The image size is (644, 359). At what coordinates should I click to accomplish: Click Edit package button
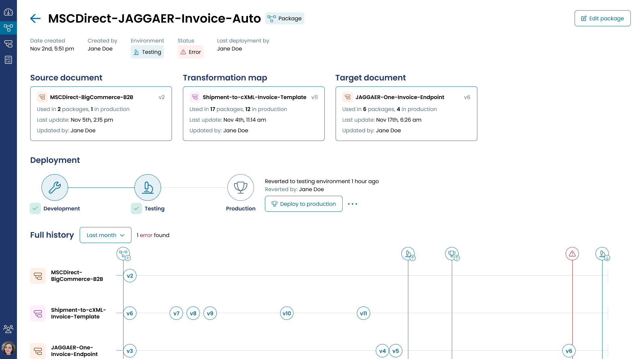click(603, 18)
